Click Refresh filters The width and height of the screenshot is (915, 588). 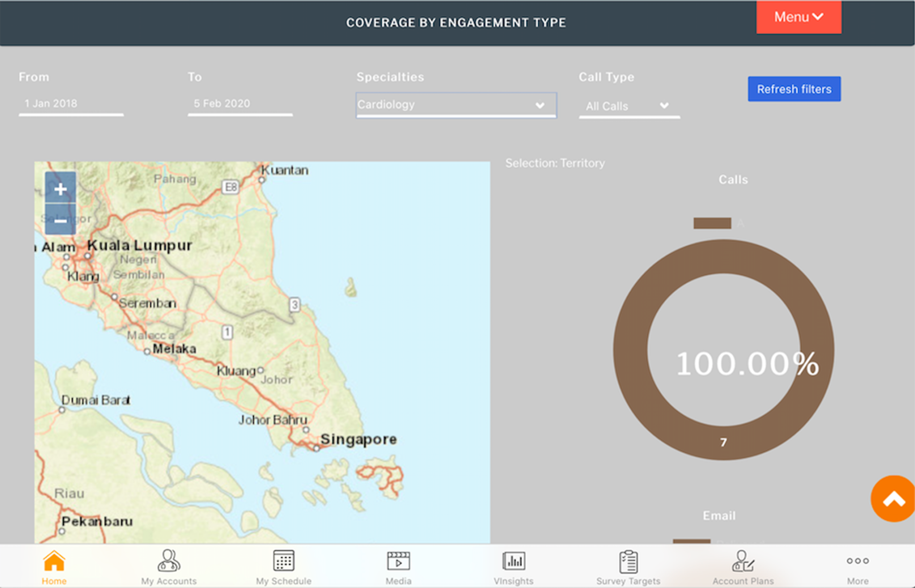pos(794,88)
